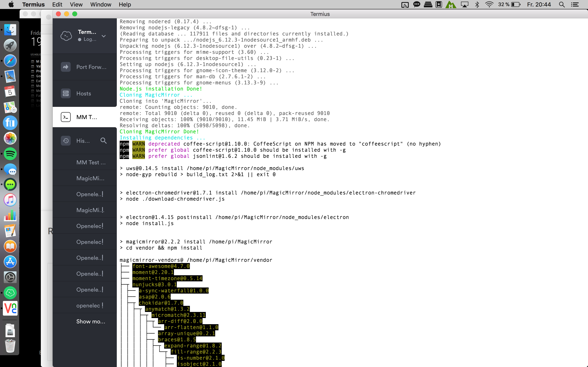Open the Window menu

[101, 5]
